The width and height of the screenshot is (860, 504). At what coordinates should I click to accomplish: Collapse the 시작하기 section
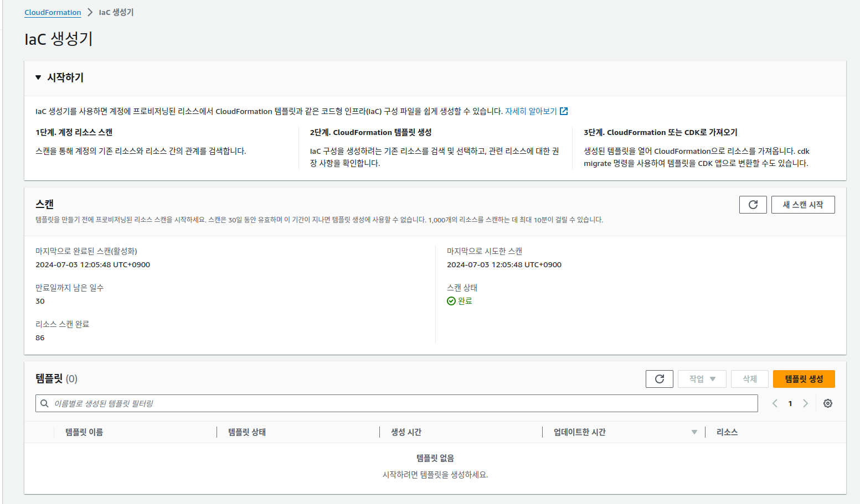(38, 77)
